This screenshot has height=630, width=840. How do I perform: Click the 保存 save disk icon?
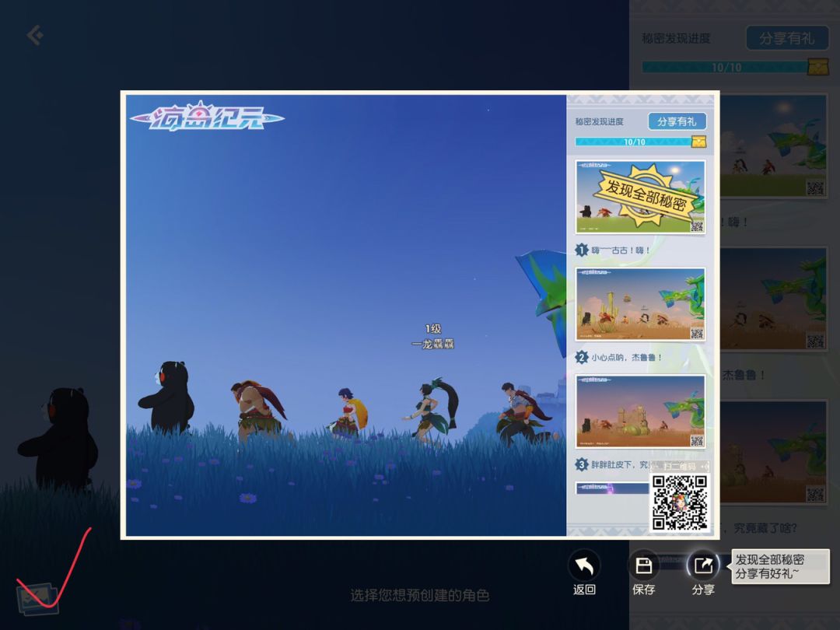pos(643,565)
